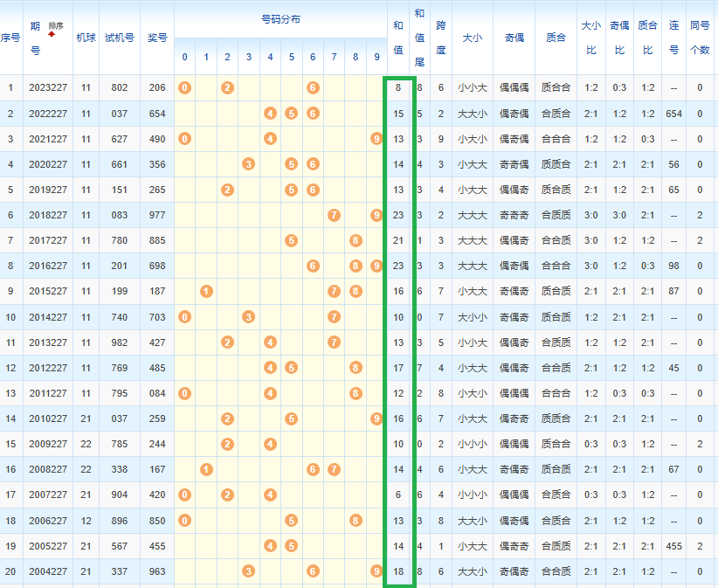Click the 号码分布 header
The width and height of the screenshot is (718, 588).
[x=280, y=18]
